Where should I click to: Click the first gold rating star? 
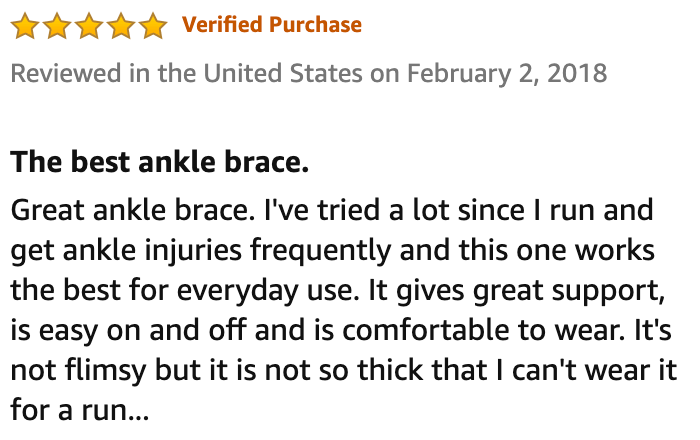25,25
